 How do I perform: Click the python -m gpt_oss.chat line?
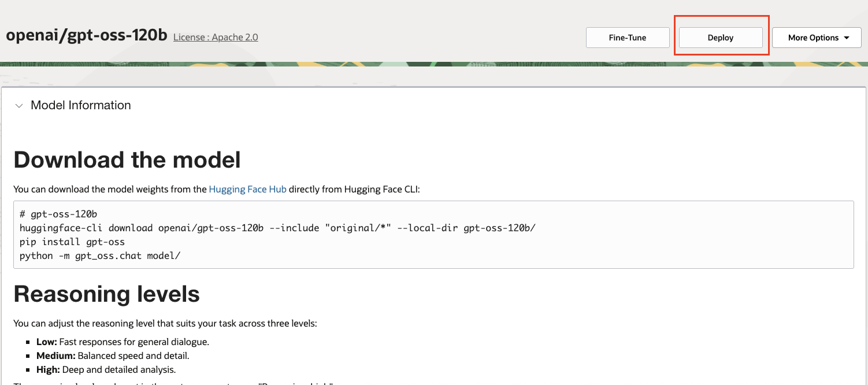click(100, 256)
